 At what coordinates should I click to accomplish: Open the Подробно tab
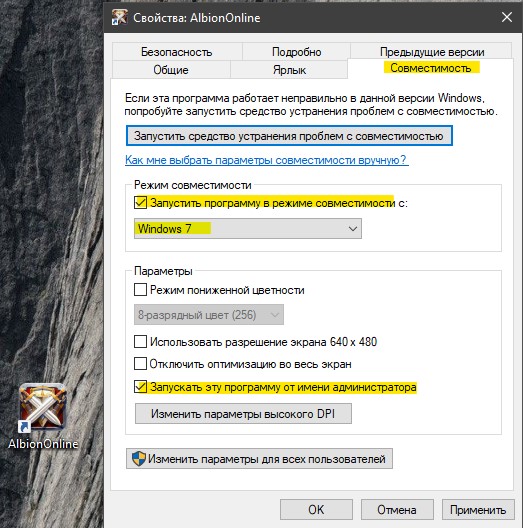[x=296, y=52]
